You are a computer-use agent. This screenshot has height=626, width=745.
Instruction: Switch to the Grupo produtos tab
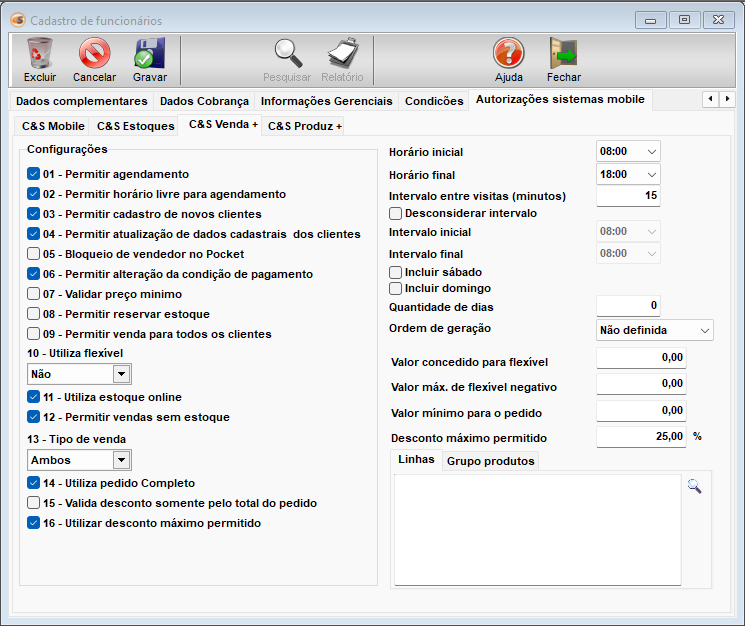[491, 461]
